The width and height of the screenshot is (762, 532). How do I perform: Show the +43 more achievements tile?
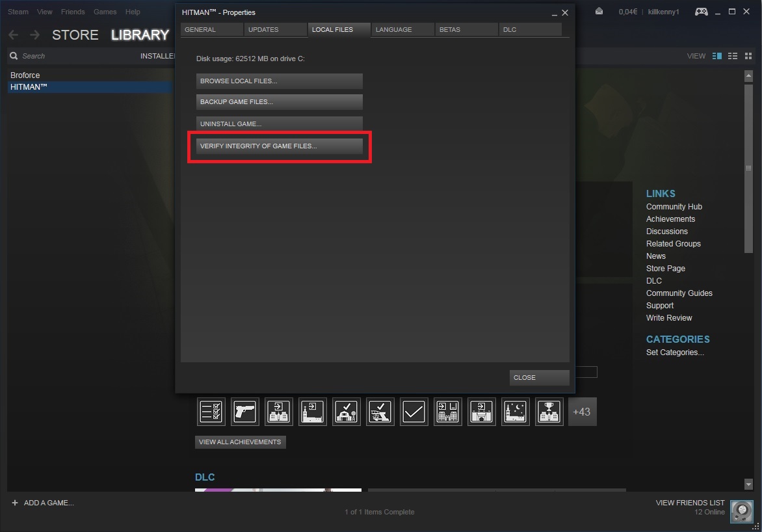pyautogui.click(x=582, y=412)
